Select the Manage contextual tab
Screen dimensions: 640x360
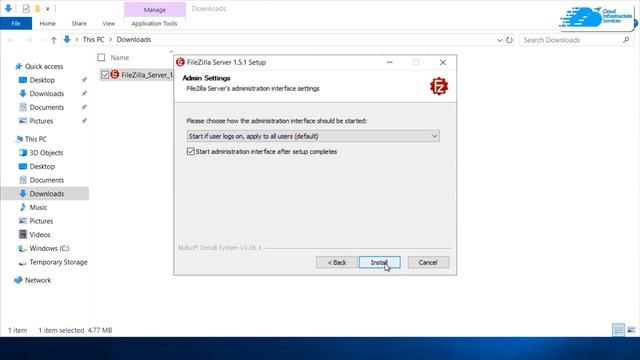pos(155,9)
